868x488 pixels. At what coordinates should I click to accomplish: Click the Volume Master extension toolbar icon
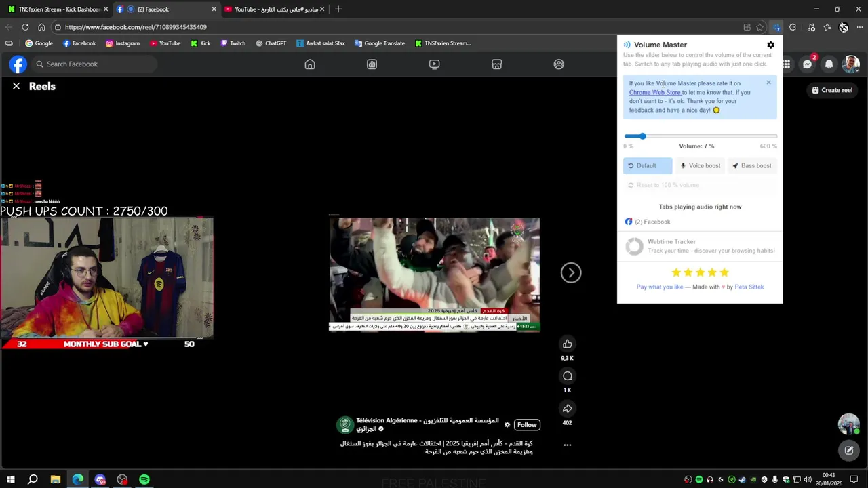776,27
